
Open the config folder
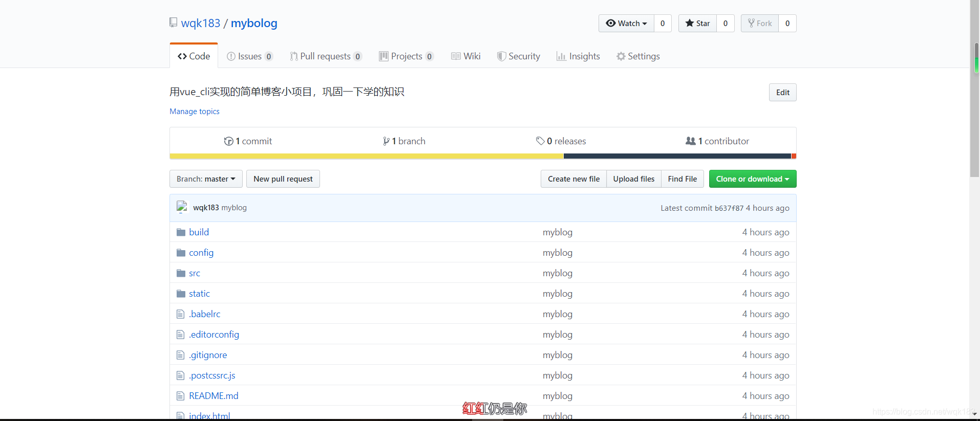tap(201, 253)
